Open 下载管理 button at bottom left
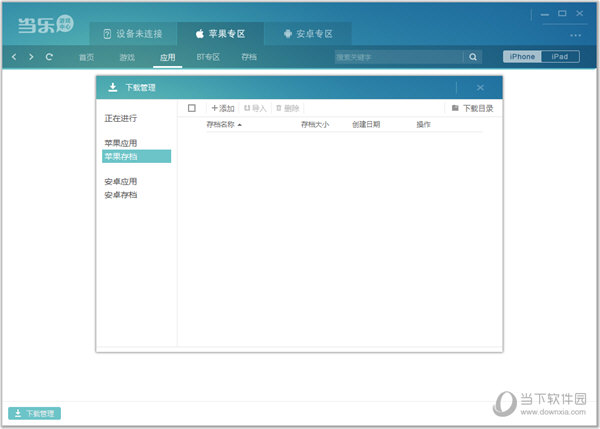This screenshot has width=600, height=429. 35,413
